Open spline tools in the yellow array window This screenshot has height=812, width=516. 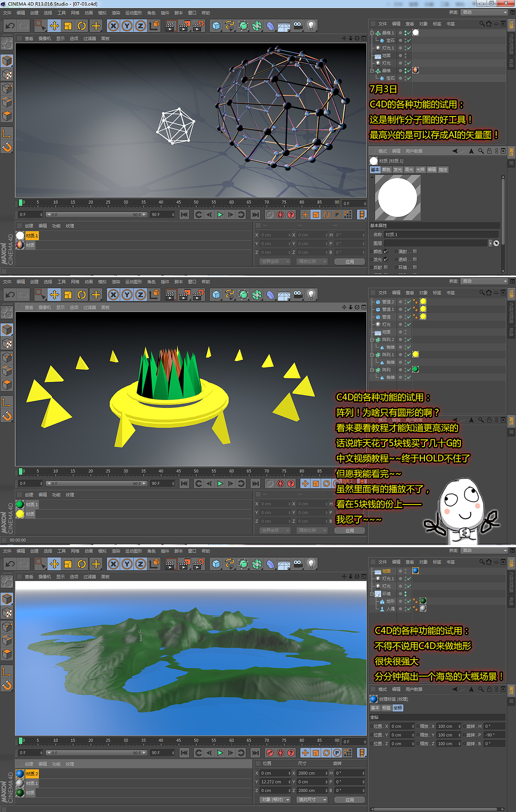pos(230,295)
